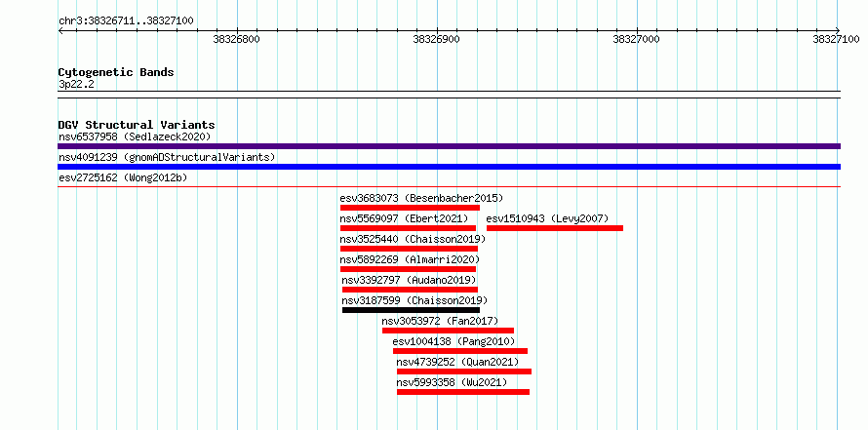Select the dark purple nsv6537958 variant bar
Image resolution: width=868 pixels, height=430 pixels.
click(x=449, y=146)
